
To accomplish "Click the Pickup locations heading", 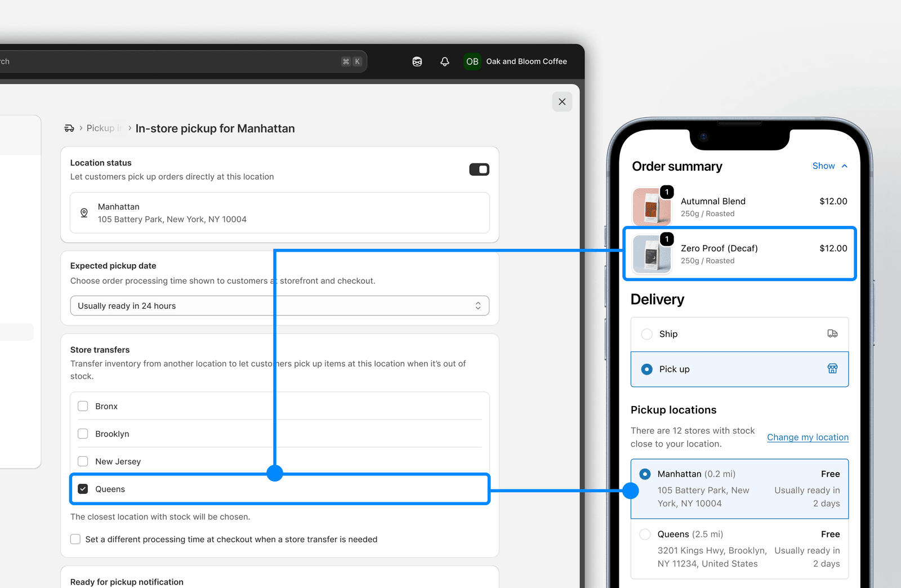I will (x=673, y=410).
